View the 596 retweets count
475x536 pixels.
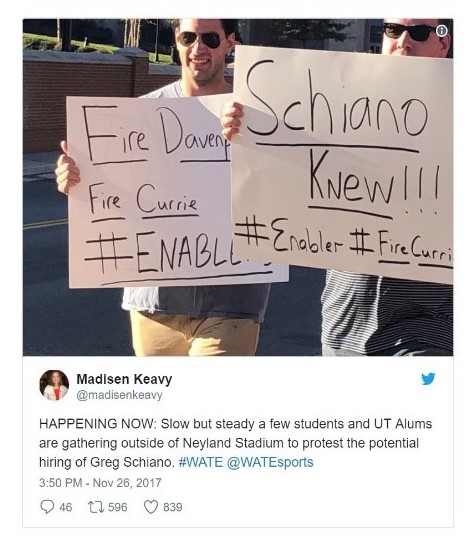(118, 507)
